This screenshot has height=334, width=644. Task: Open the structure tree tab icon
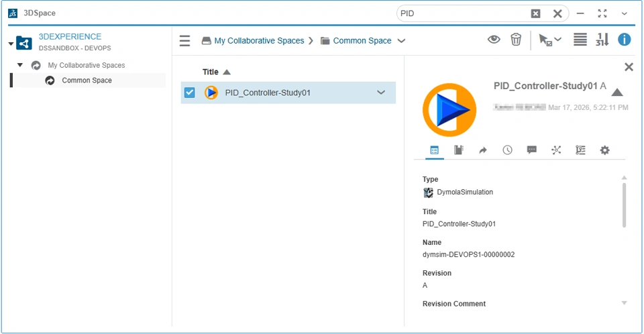point(580,150)
